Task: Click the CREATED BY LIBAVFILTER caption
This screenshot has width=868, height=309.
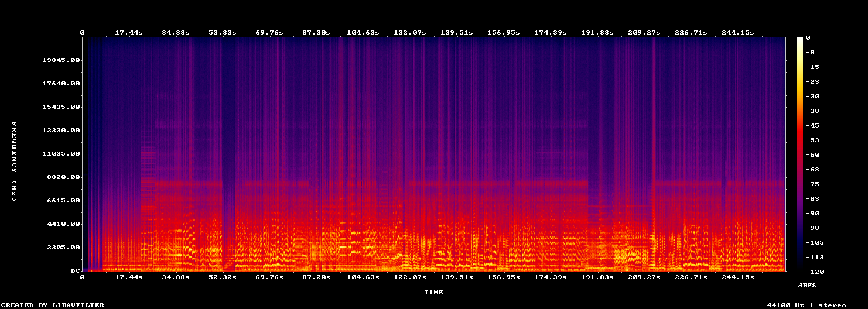Action: (53, 305)
